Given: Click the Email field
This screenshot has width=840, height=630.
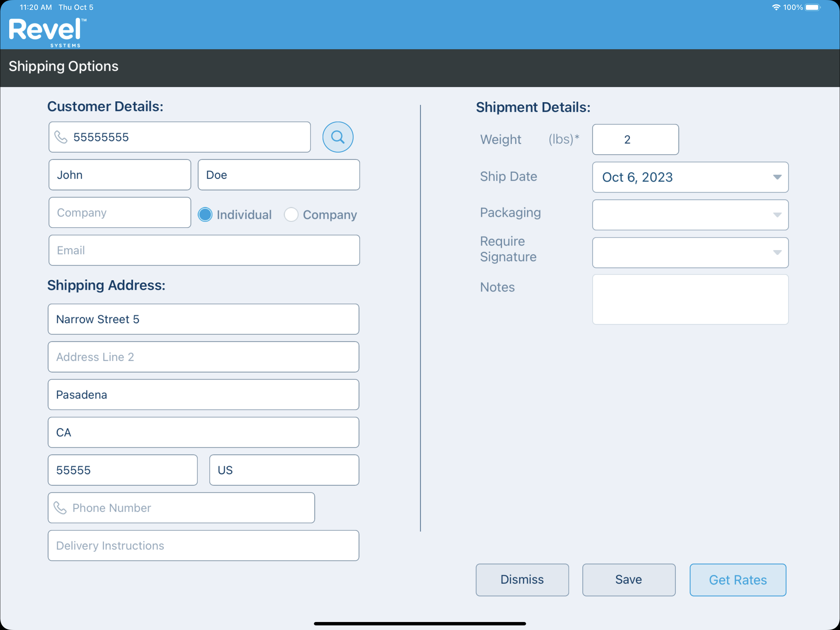Looking at the screenshot, I should click(x=204, y=250).
